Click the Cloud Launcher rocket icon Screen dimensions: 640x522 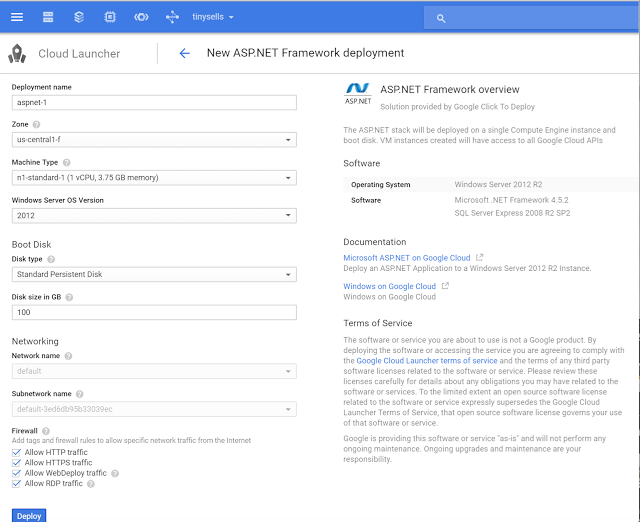click(x=17, y=53)
